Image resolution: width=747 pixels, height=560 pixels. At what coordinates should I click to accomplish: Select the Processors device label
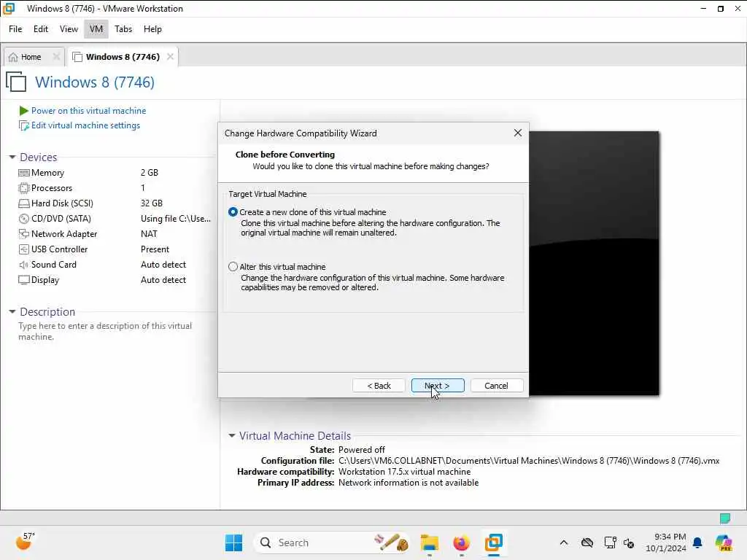point(52,188)
